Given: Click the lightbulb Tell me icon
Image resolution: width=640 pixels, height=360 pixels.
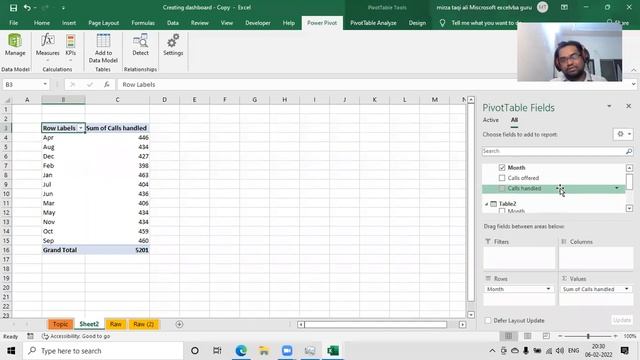Looking at the screenshot, I should [x=442, y=23].
